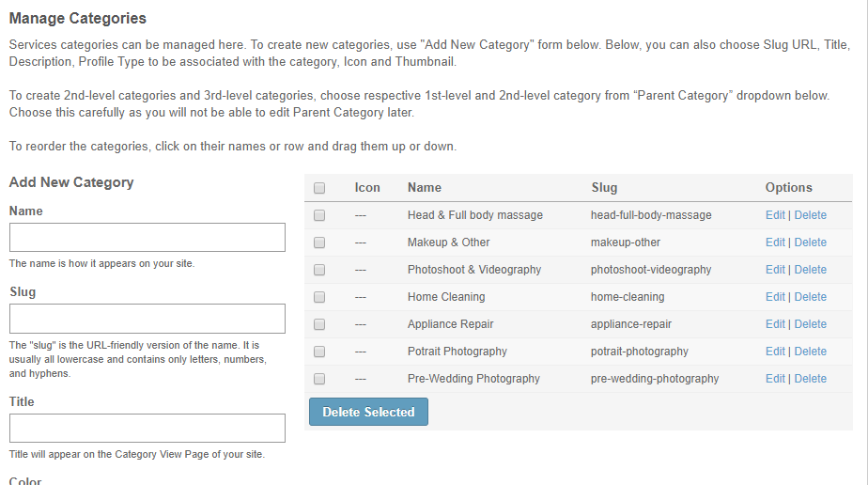Delete the Home Cleaning category
The width and height of the screenshot is (868, 485).
click(x=810, y=297)
